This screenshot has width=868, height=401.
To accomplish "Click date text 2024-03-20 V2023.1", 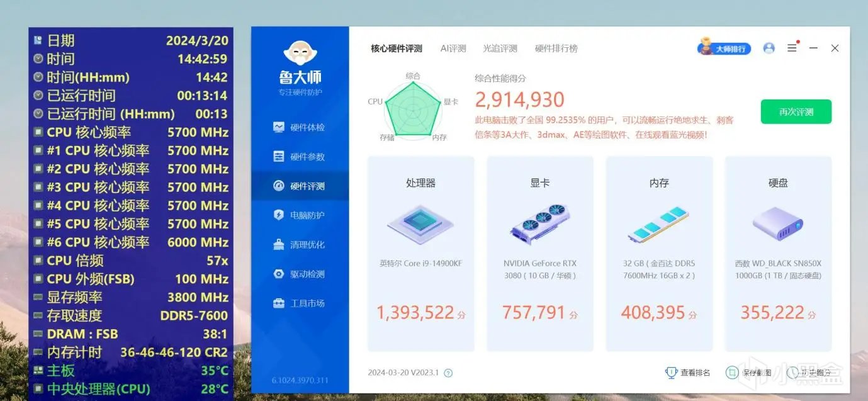I will pos(403,373).
